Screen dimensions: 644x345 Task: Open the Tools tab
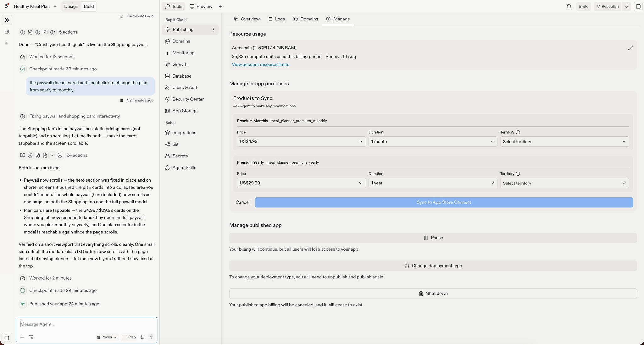(x=174, y=6)
